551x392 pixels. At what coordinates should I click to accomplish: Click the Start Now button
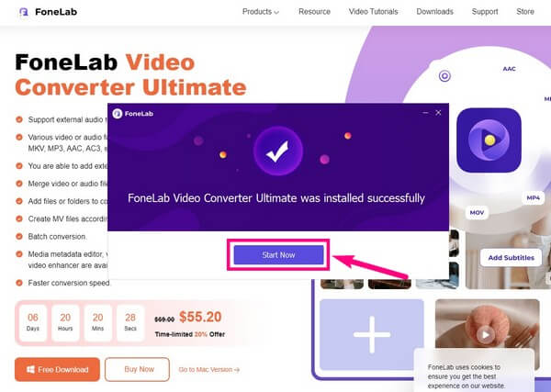click(278, 255)
